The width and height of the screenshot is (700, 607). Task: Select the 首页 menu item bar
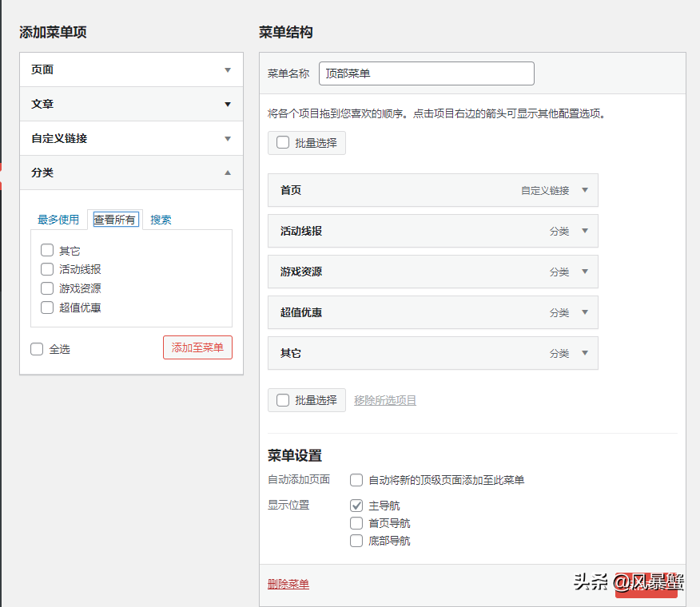point(432,190)
